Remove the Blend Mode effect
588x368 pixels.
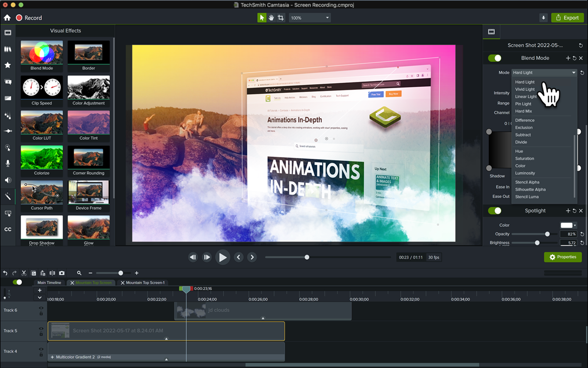(x=581, y=58)
